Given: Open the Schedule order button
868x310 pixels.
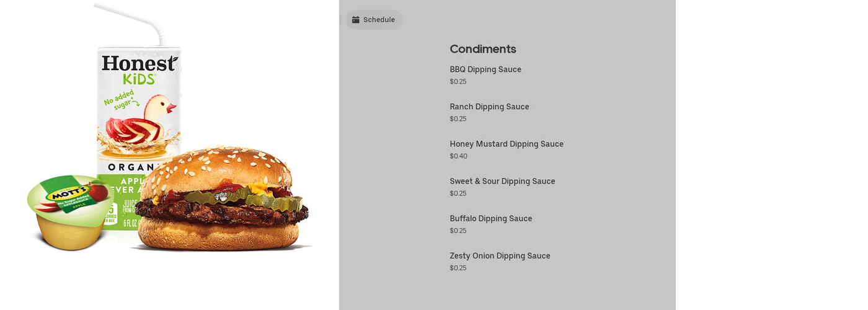Looking at the screenshot, I should point(374,20).
